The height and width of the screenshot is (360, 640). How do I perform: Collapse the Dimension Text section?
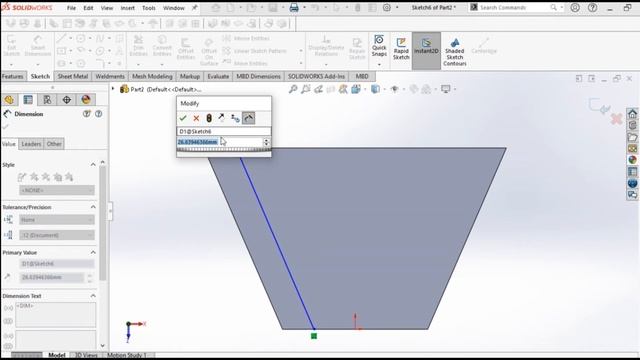pyautogui.click(x=93, y=296)
